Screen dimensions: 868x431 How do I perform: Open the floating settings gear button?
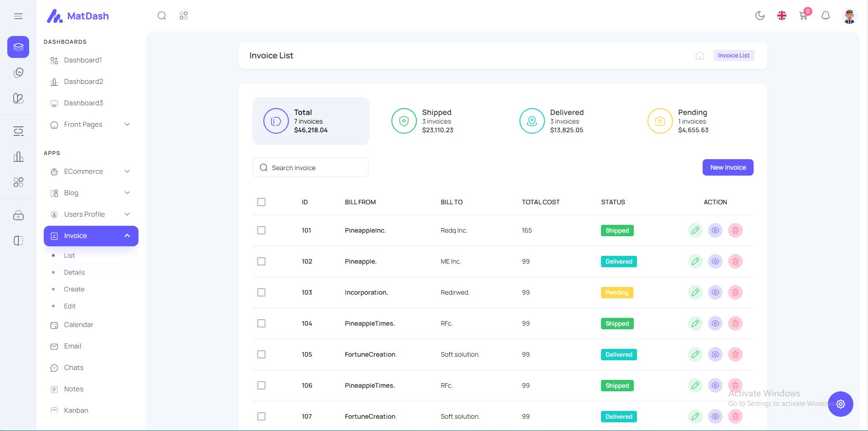(840, 404)
